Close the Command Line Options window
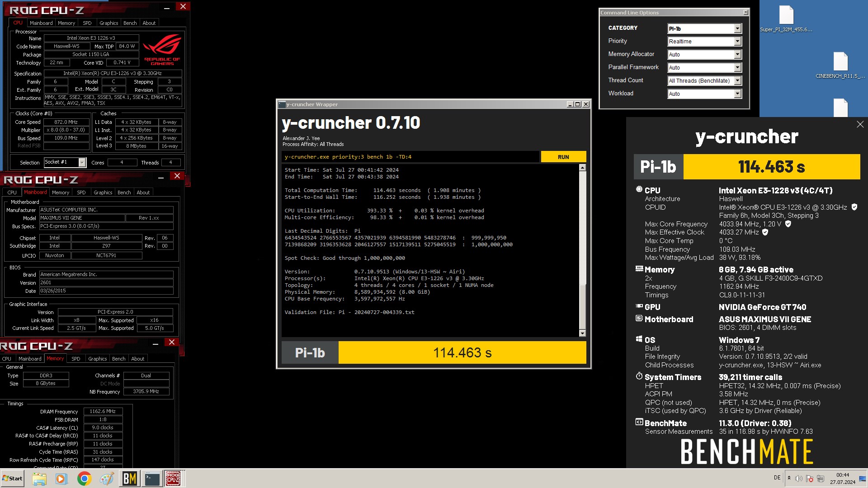Screen dimensions: 868x488 click(x=745, y=12)
